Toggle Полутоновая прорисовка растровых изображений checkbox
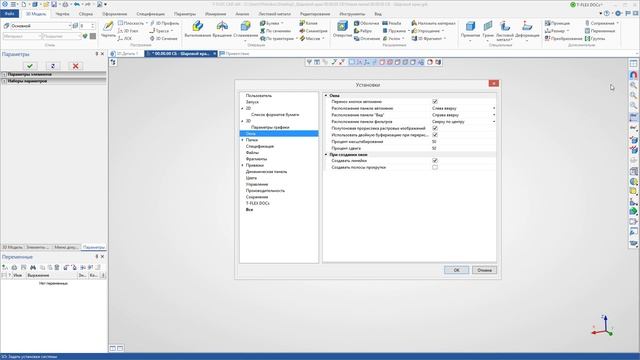Screen dimensions: 640x360 coord(435,128)
